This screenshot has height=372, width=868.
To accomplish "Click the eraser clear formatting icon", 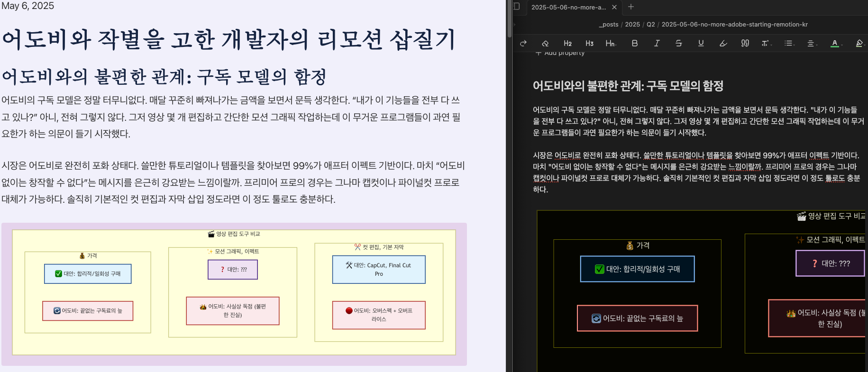I will 545,43.
